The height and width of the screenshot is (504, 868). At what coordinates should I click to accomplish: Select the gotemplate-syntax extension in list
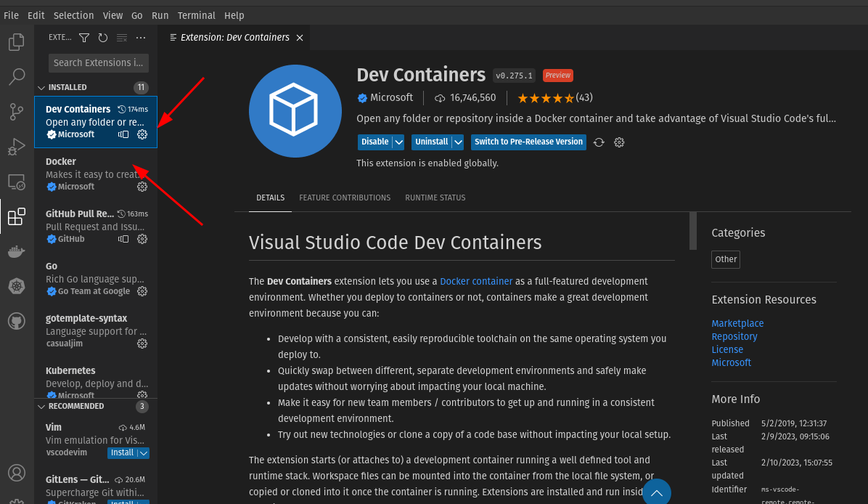pos(96,330)
